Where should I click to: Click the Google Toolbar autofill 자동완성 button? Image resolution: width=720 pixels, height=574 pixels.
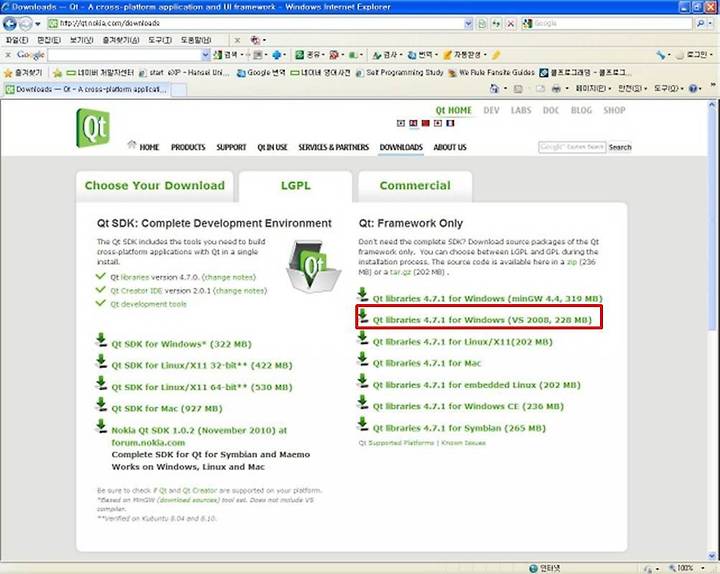point(464,55)
